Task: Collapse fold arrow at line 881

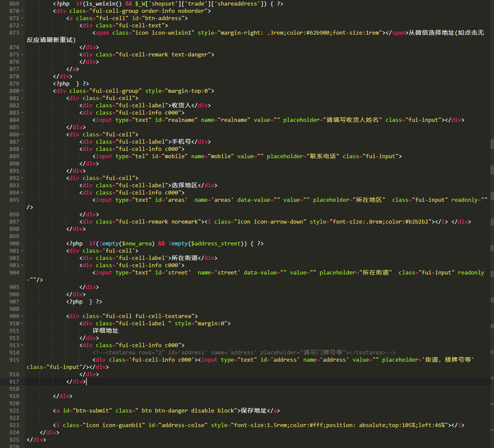Action: (22, 98)
